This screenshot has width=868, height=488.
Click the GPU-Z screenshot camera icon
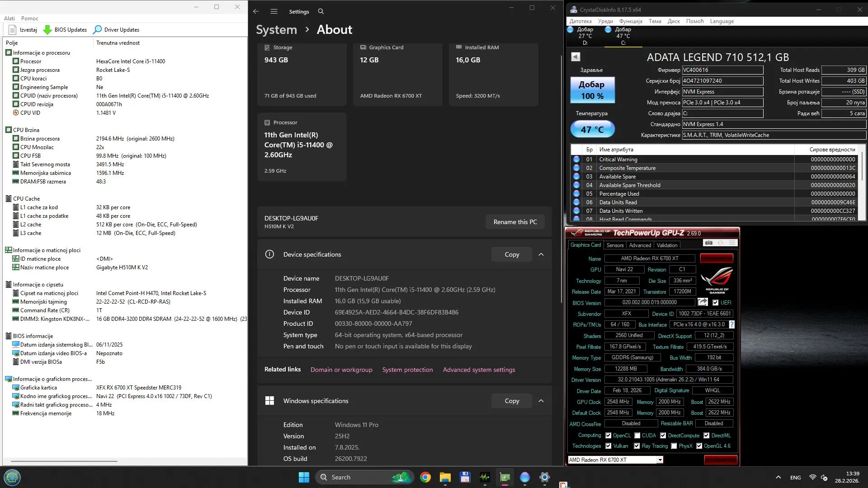[x=708, y=243]
